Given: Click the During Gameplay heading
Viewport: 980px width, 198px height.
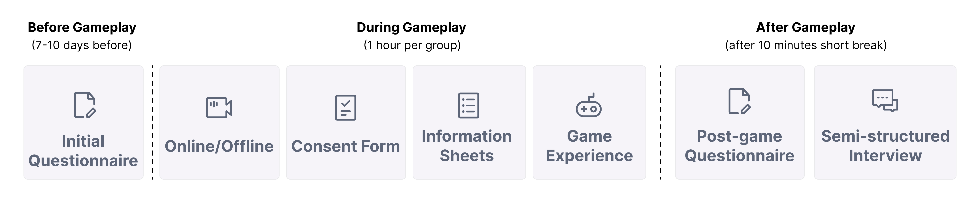Looking at the screenshot, I should (x=411, y=27).
